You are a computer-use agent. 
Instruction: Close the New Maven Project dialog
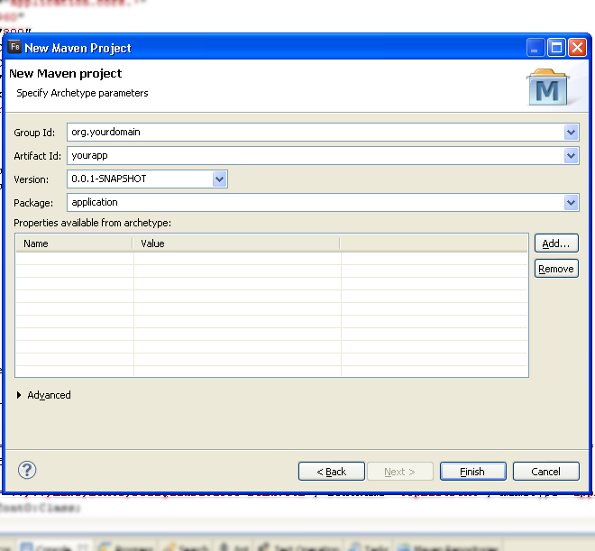[x=577, y=48]
